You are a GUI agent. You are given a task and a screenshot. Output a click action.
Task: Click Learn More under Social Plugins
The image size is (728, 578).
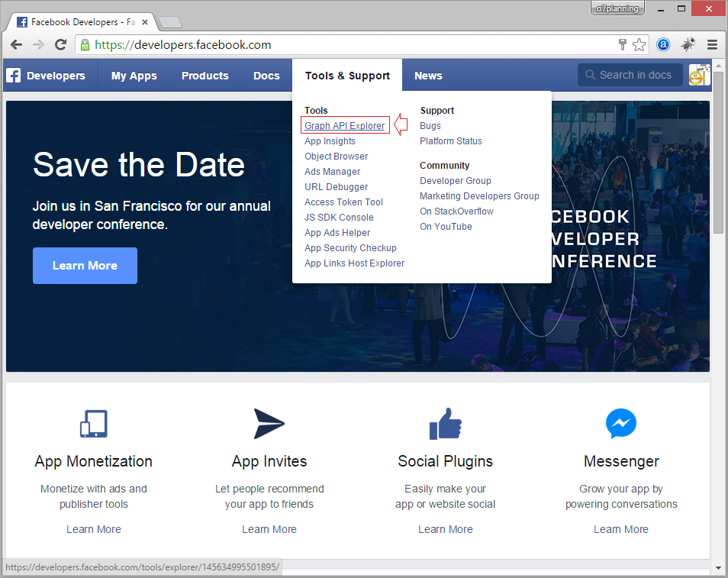(x=445, y=529)
